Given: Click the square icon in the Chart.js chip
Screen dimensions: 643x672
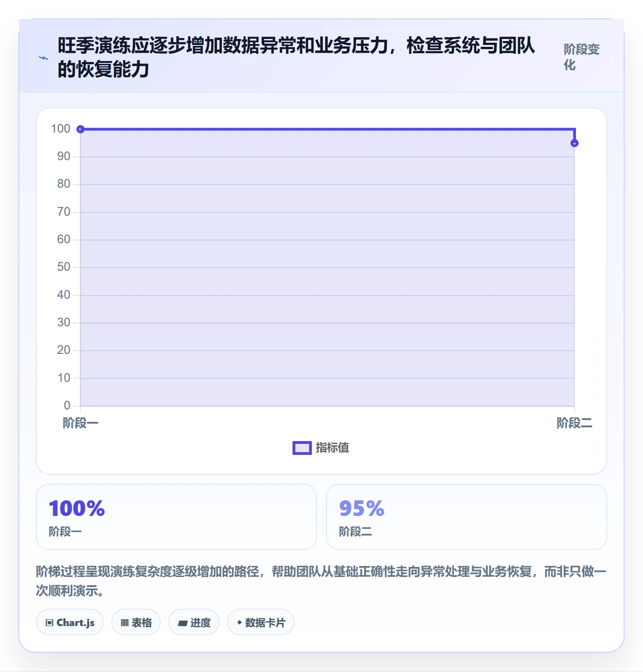Looking at the screenshot, I should [x=50, y=623].
